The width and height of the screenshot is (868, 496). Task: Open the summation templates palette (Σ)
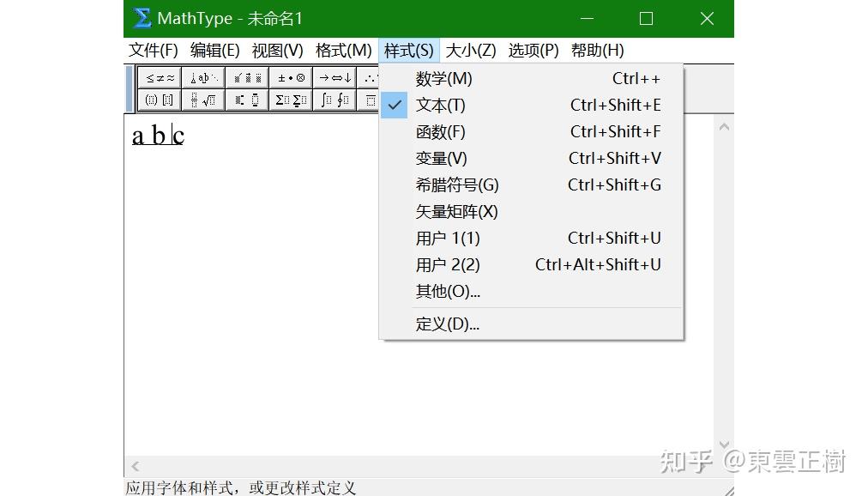291,100
